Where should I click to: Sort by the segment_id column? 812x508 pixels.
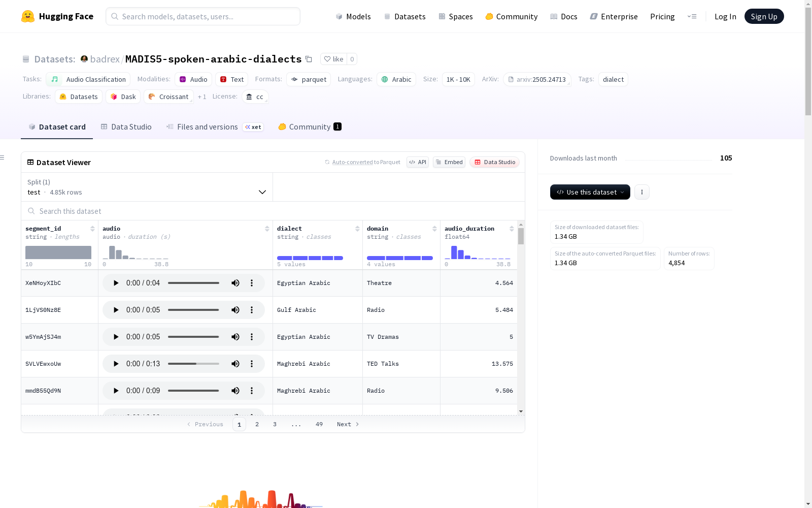pyautogui.click(x=92, y=229)
